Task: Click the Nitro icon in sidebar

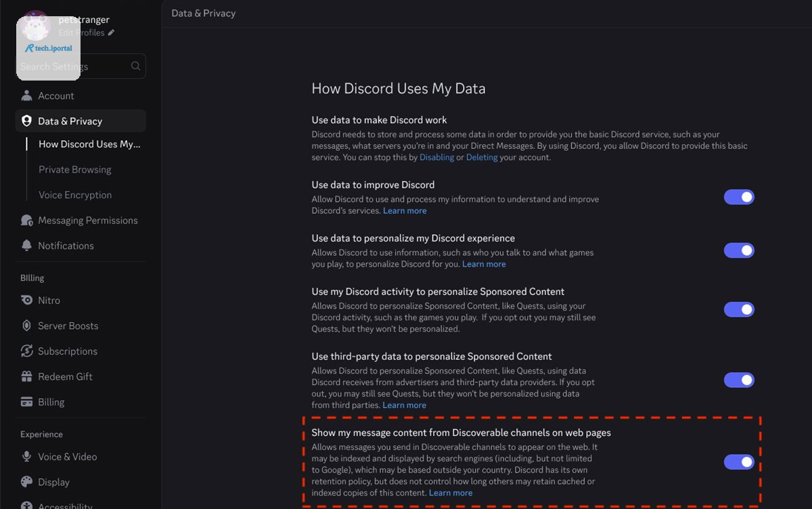Action: click(26, 301)
